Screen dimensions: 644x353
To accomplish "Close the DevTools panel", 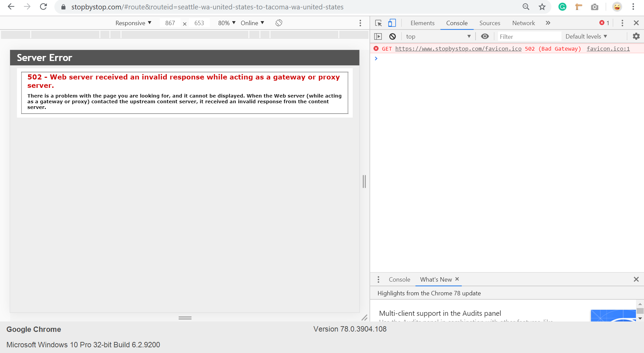I will 636,23.
